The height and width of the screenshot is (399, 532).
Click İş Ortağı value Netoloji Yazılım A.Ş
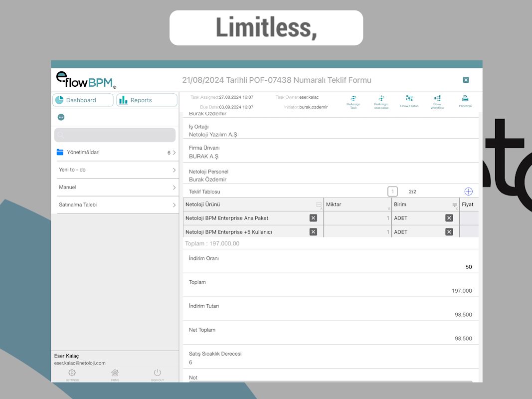[x=213, y=135]
